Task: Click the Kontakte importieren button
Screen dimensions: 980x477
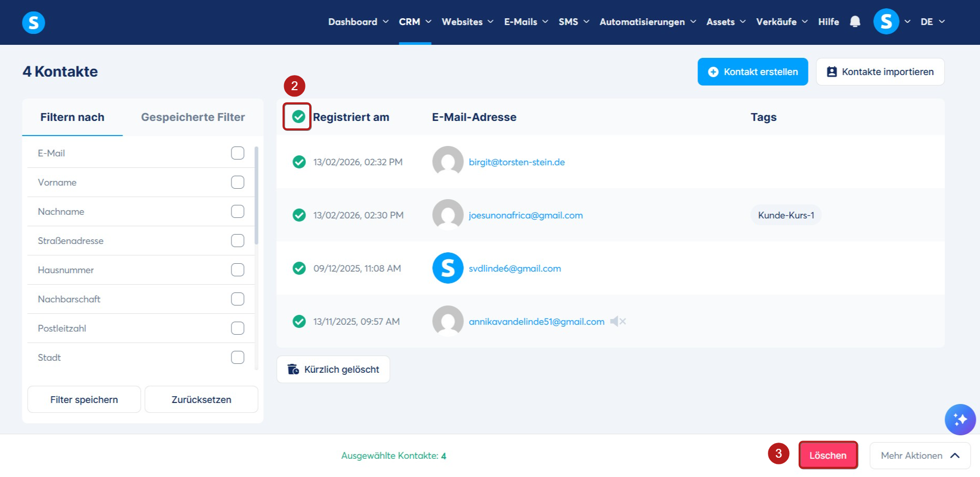Action: pos(880,72)
